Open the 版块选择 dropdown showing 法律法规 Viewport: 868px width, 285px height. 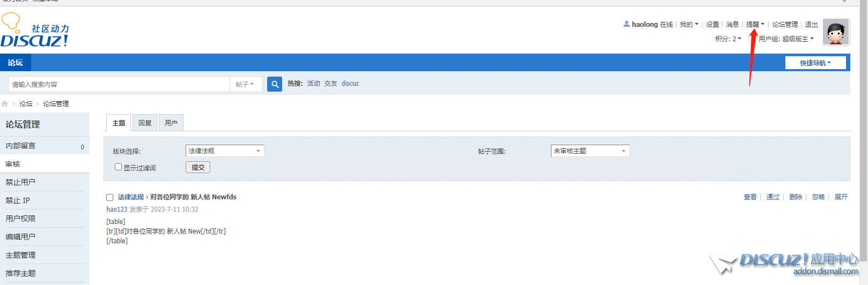(224, 151)
